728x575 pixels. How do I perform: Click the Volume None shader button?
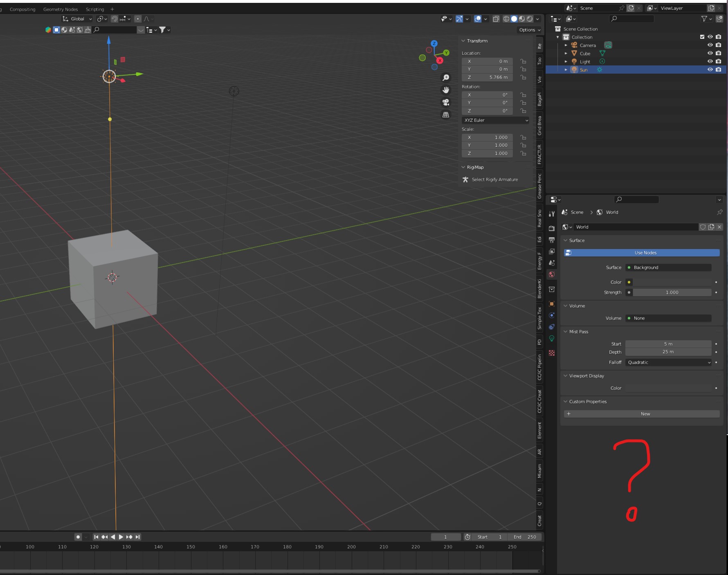click(669, 318)
